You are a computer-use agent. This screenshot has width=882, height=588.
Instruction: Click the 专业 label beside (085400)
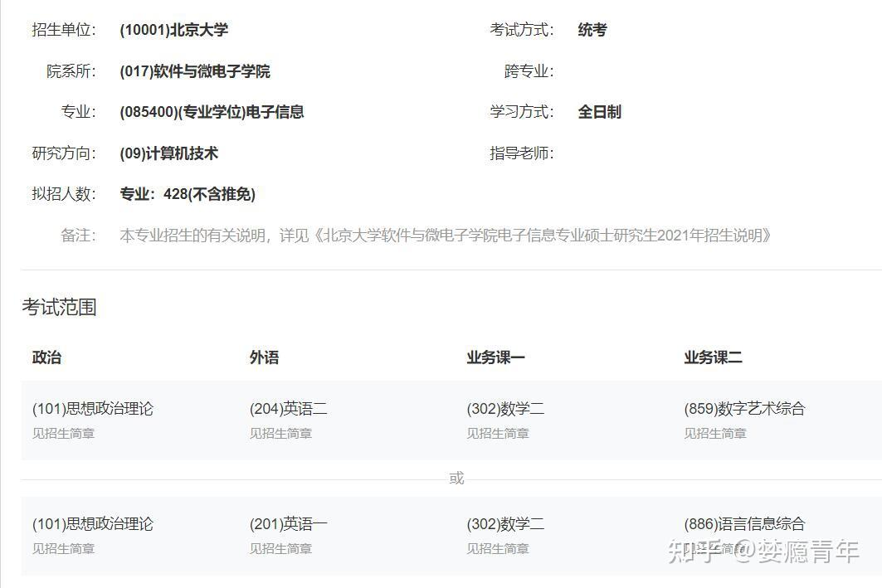(x=79, y=112)
